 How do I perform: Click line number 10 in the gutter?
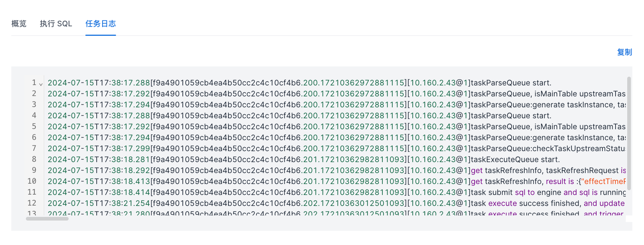(32, 181)
